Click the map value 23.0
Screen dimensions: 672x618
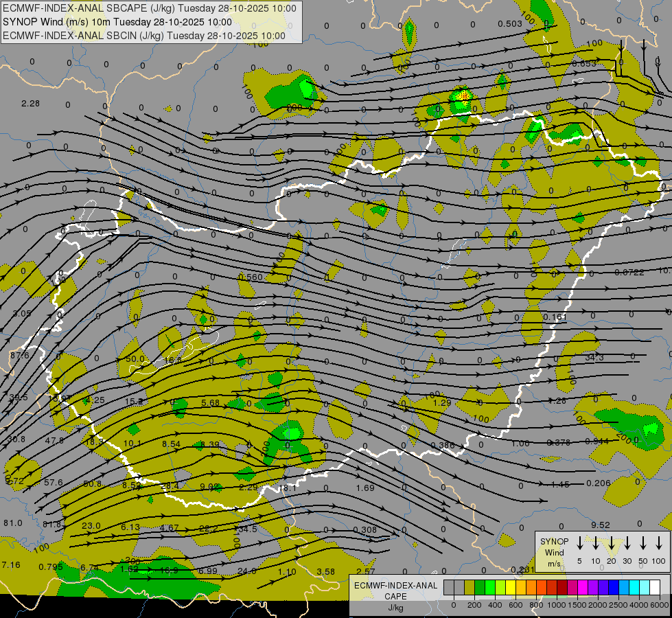pos(91,525)
